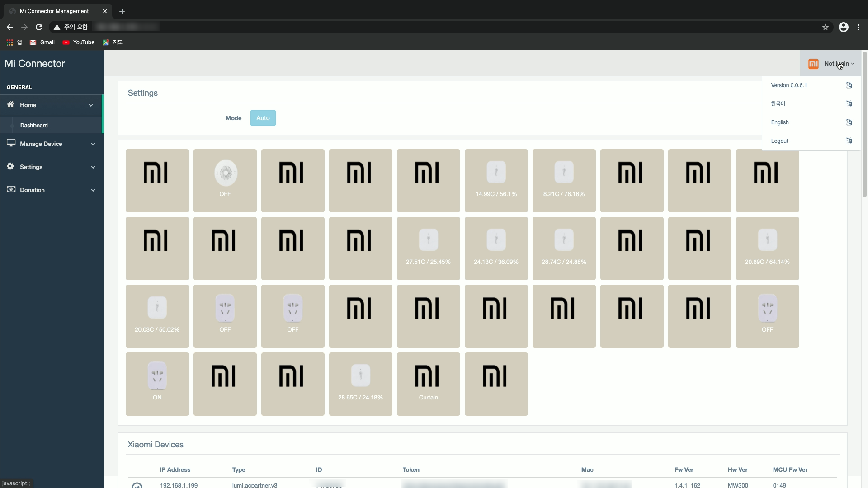Toggle the round air purifier tile OFF
Screen dimensions: 868x488
coord(225,180)
